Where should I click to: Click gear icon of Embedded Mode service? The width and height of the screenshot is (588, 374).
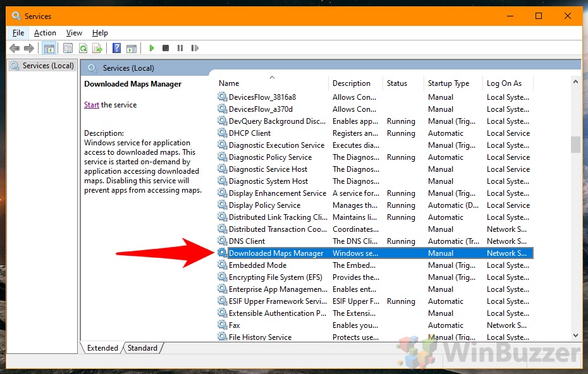[223, 265]
